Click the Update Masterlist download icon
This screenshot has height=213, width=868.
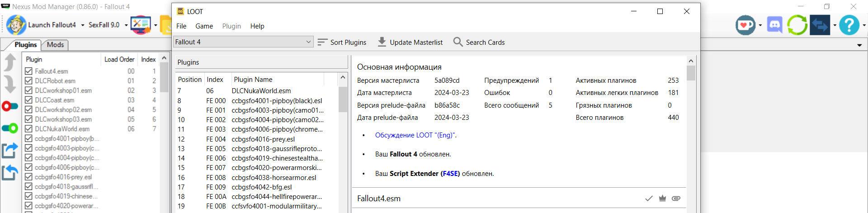[x=382, y=42]
